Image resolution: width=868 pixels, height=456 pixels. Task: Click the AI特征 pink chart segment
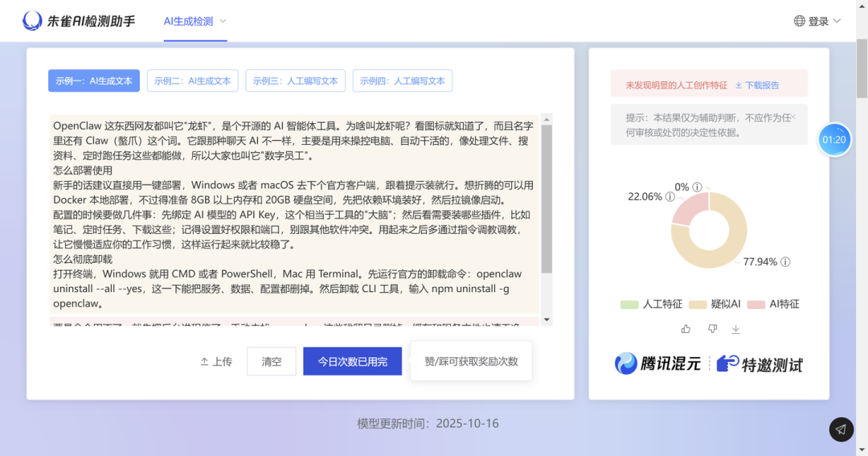pos(692,209)
